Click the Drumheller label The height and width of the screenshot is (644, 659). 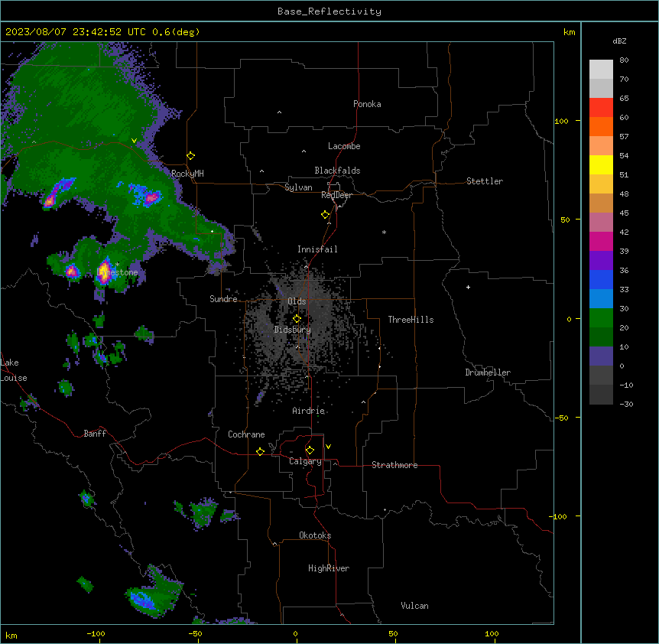click(x=488, y=372)
